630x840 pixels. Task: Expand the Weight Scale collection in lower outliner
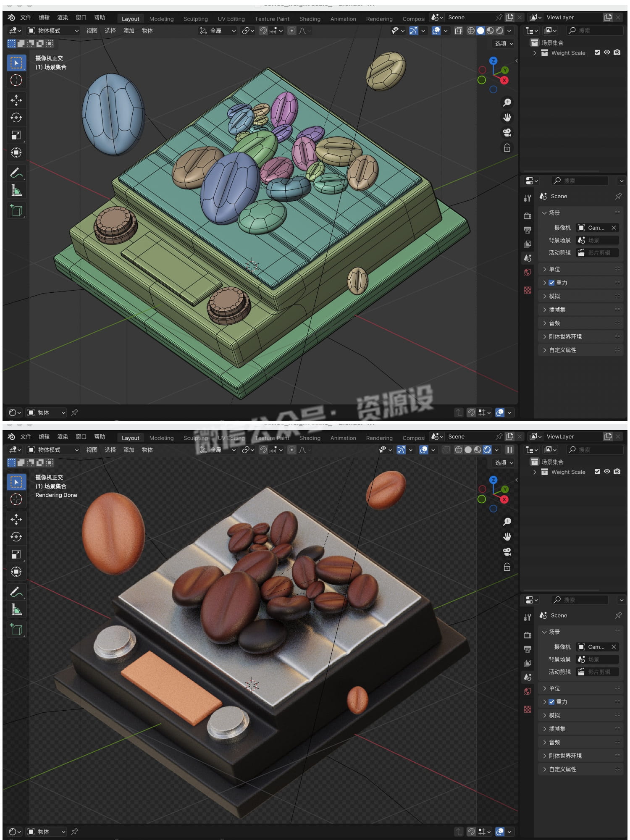pos(535,472)
